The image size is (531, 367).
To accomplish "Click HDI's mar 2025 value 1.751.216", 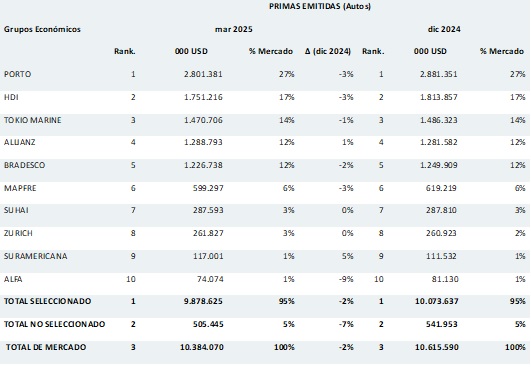I will click(x=203, y=97).
